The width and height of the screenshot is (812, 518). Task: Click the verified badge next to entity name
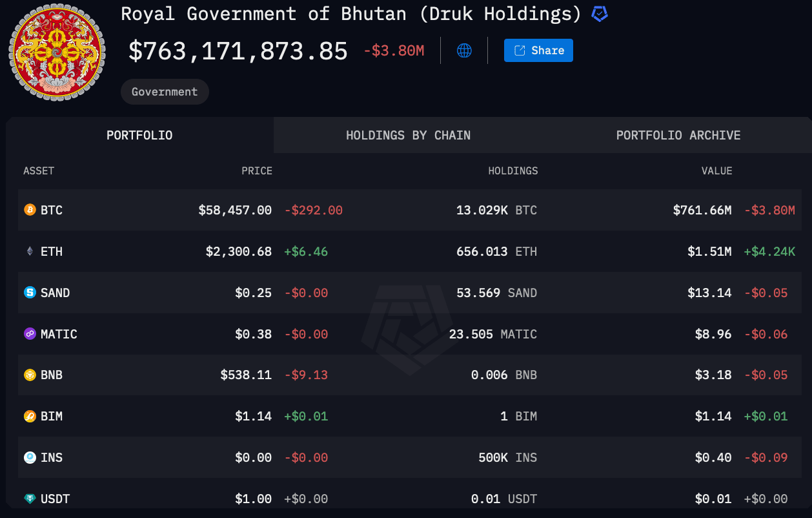599,14
